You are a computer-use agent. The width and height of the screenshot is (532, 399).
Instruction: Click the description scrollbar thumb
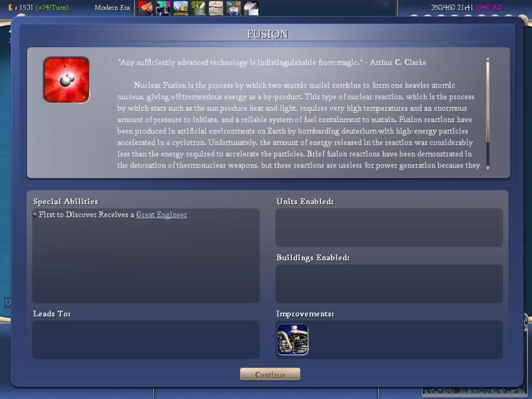pos(487,102)
